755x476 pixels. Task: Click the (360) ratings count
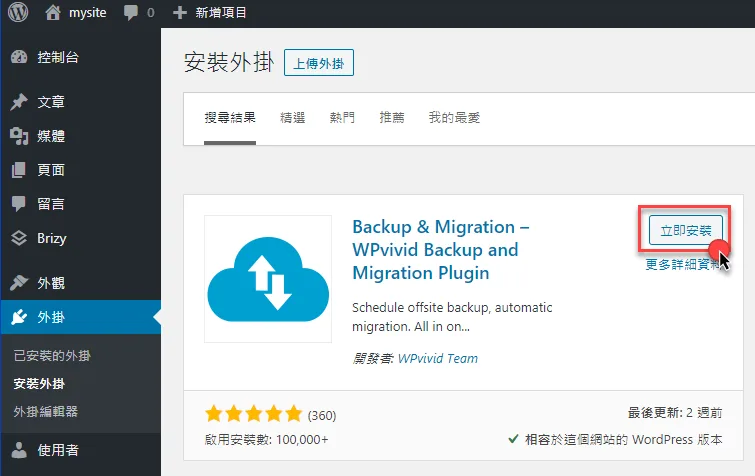pos(322,415)
